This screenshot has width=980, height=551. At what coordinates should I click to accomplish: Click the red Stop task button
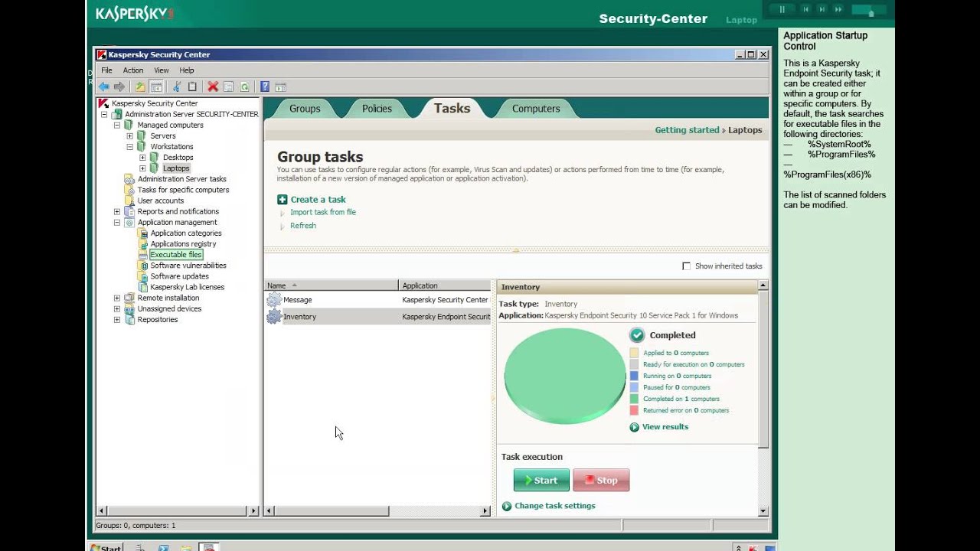(601, 480)
